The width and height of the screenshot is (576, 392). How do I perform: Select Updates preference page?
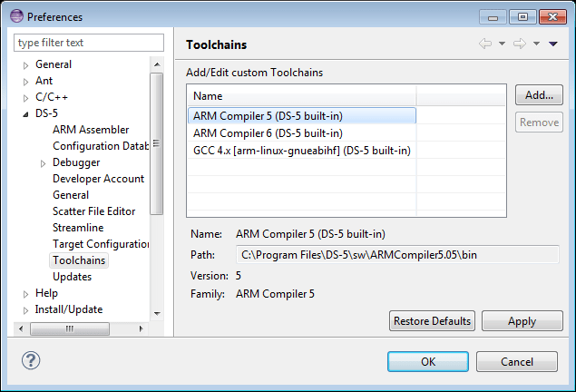click(x=72, y=277)
